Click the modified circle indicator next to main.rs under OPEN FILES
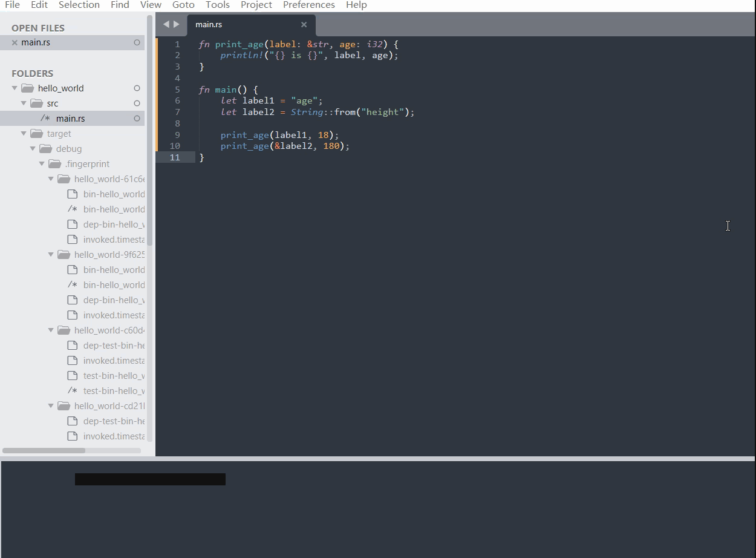Image resolution: width=756 pixels, height=558 pixels. click(x=137, y=42)
